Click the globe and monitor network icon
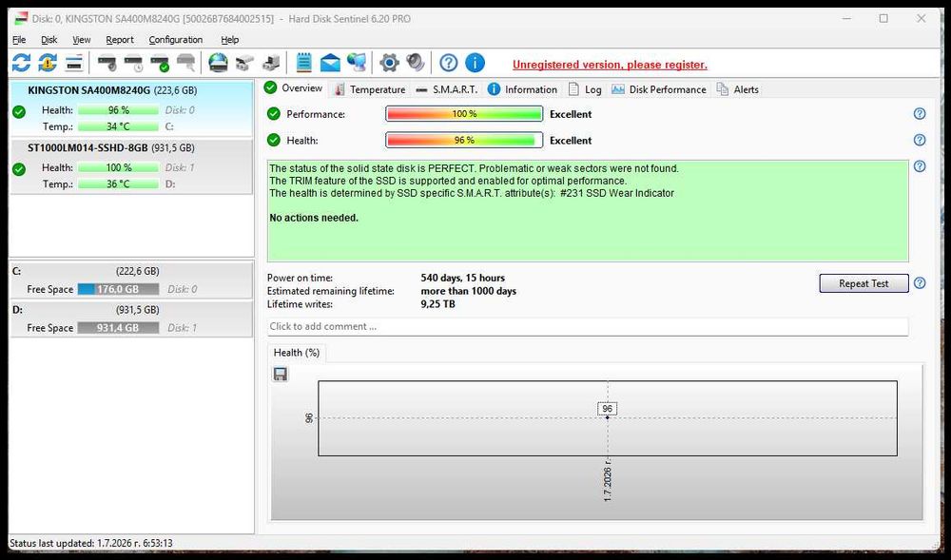 (x=357, y=63)
